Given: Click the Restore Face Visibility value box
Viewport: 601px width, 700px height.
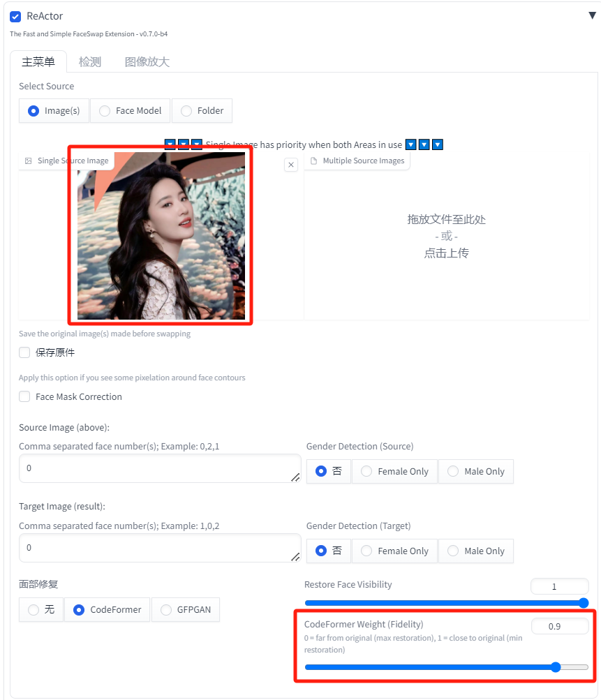Looking at the screenshot, I should [x=560, y=586].
